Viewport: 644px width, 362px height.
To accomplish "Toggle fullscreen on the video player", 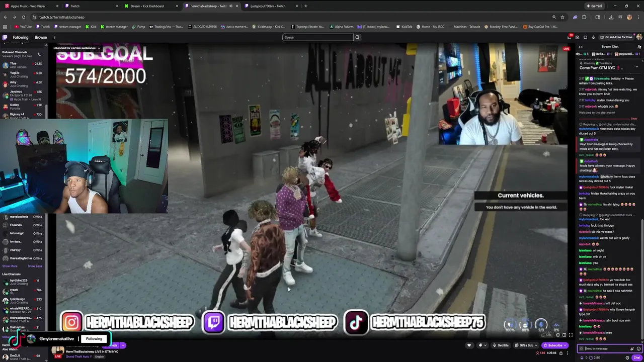I will (x=571, y=335).
